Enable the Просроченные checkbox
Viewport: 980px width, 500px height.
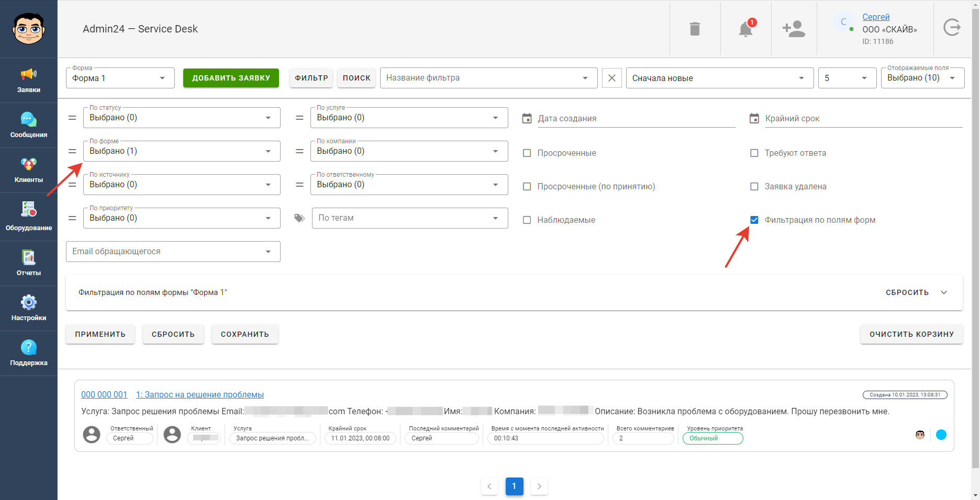pos(527,153)
